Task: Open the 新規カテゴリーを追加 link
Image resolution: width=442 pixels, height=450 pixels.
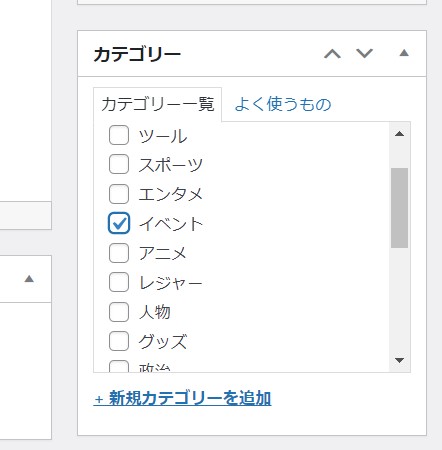Action: (182, 398)
